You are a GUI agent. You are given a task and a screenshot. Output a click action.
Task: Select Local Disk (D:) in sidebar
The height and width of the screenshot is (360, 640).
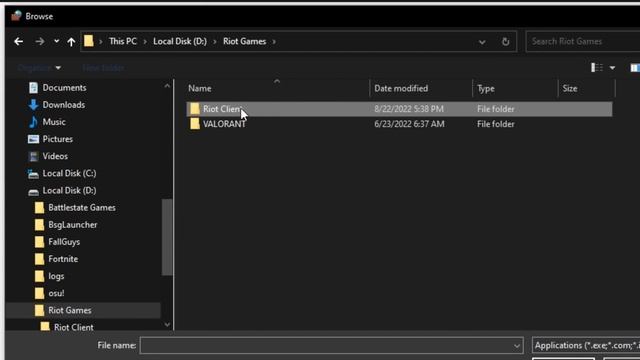click(x=69, y=191)
